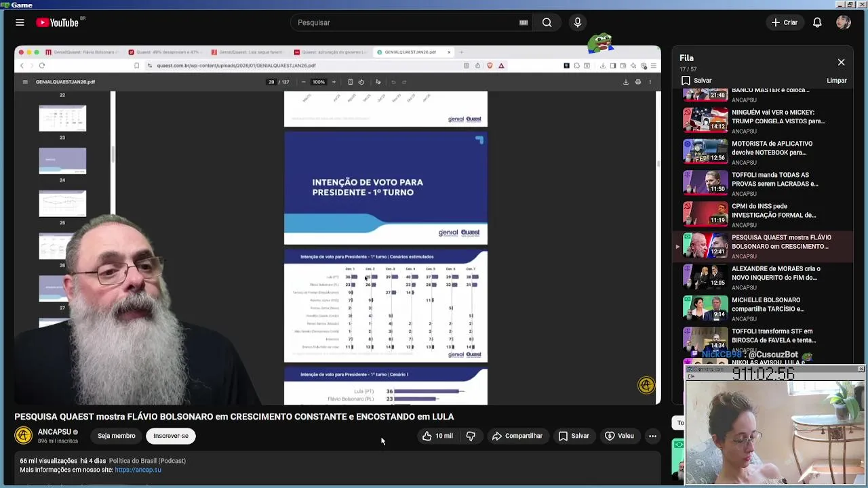Select queue item PESQUISA QUAEST mostra FLÁVIO
The width and height of the screenshot is (868, 488).
tap(763, 246)
